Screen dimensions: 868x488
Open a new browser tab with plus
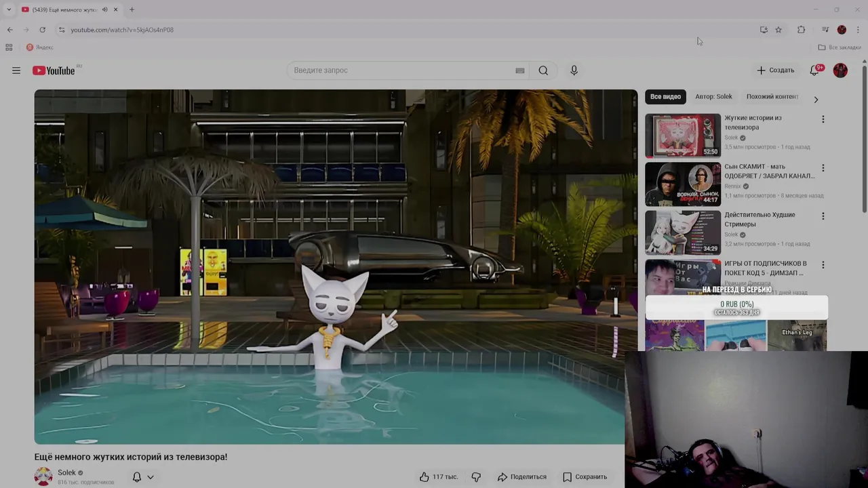tap(132, 9)
